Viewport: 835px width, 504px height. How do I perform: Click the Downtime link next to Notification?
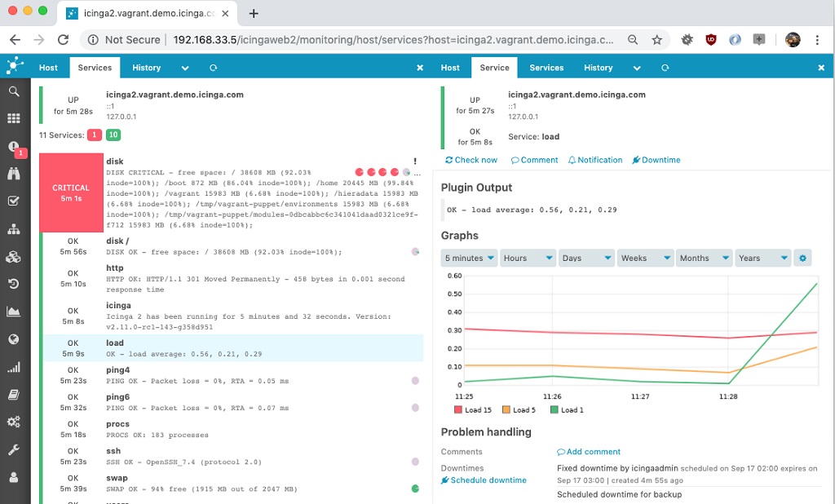coord(656,160)
